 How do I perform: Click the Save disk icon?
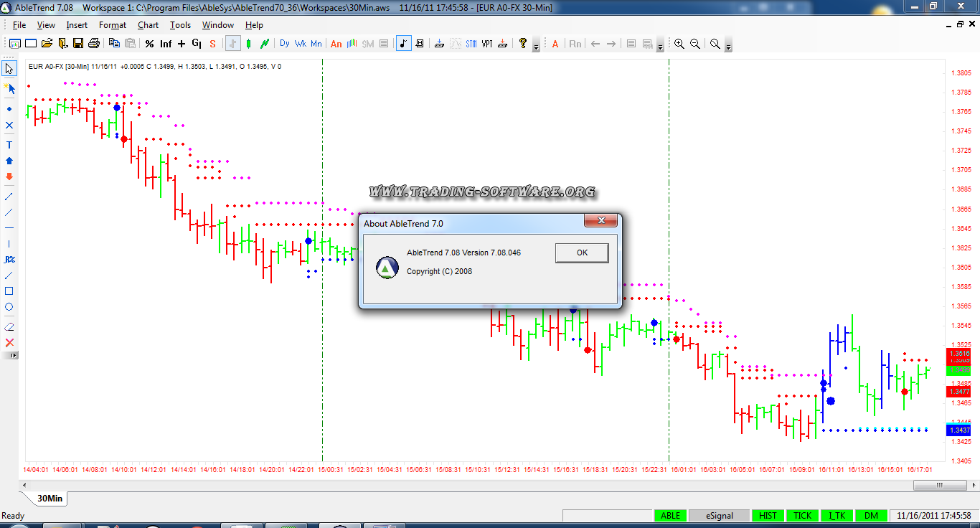point(78,44)
